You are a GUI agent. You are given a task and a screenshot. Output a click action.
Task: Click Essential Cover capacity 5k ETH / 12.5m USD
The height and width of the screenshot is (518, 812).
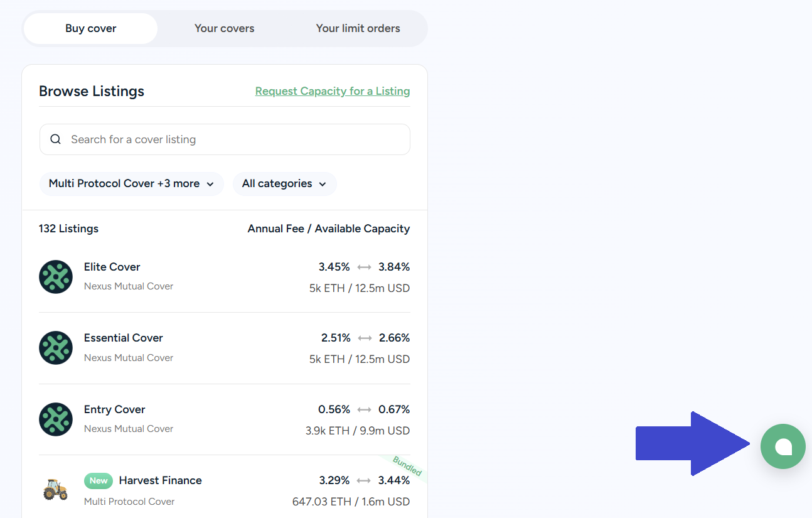click(360, 359)
